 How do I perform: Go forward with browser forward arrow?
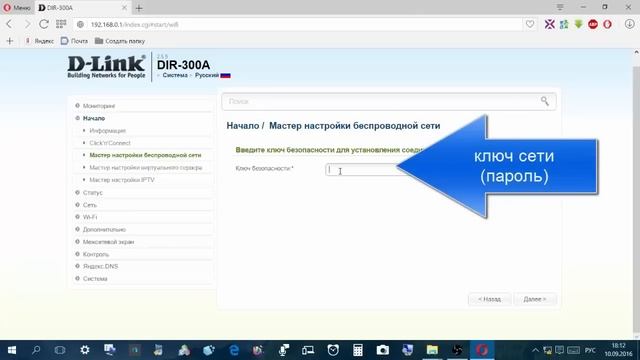pyautogui.click(x=27, y=24)
